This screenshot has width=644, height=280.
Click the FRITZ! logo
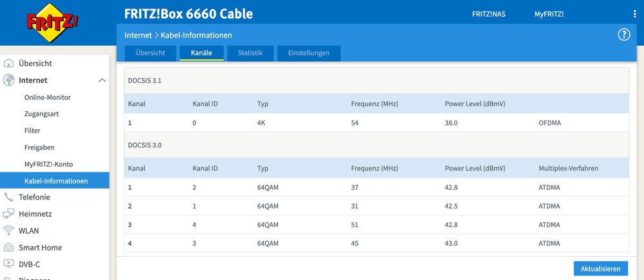pyautogui.click(x=52, y=22)
